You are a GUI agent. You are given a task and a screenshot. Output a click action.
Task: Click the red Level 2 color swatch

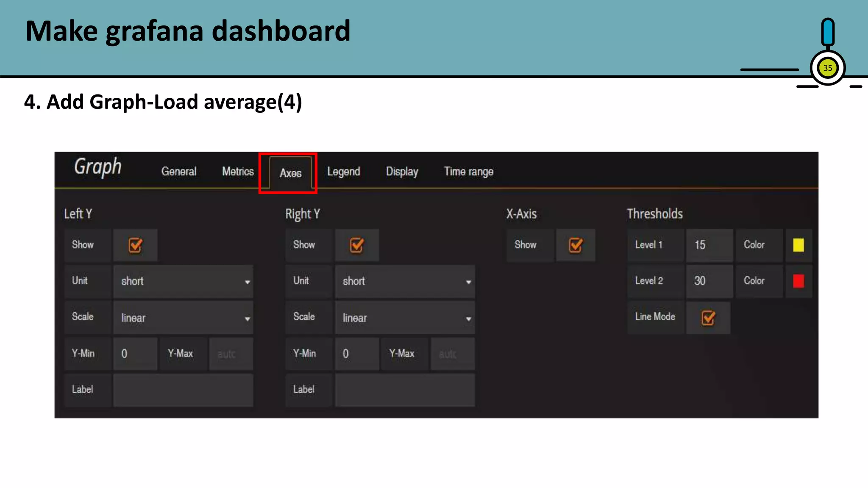[798, 281]
